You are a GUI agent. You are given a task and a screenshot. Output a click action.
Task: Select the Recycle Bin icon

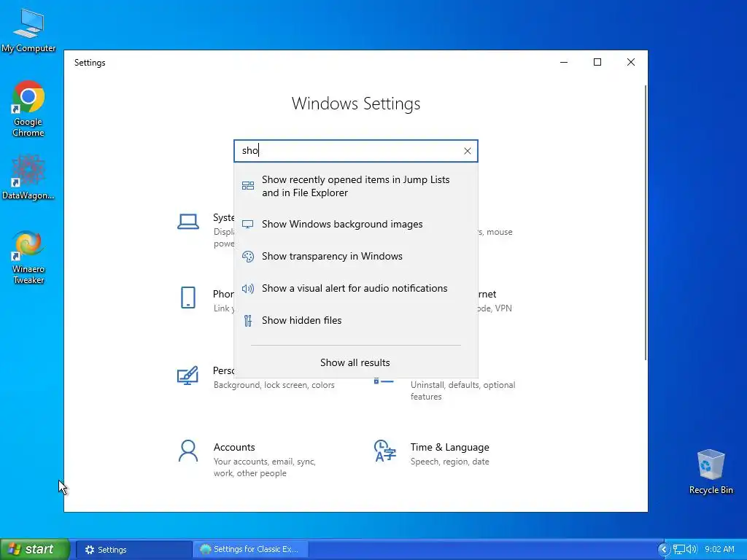coord(711,472)
